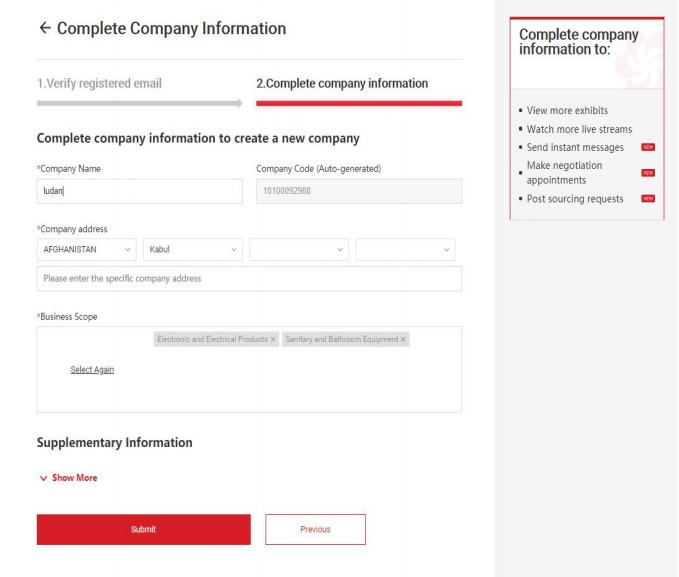The height and width of the screenshot is (577, 679).
Task: Click the Previous button
Action: coord(315,529)
